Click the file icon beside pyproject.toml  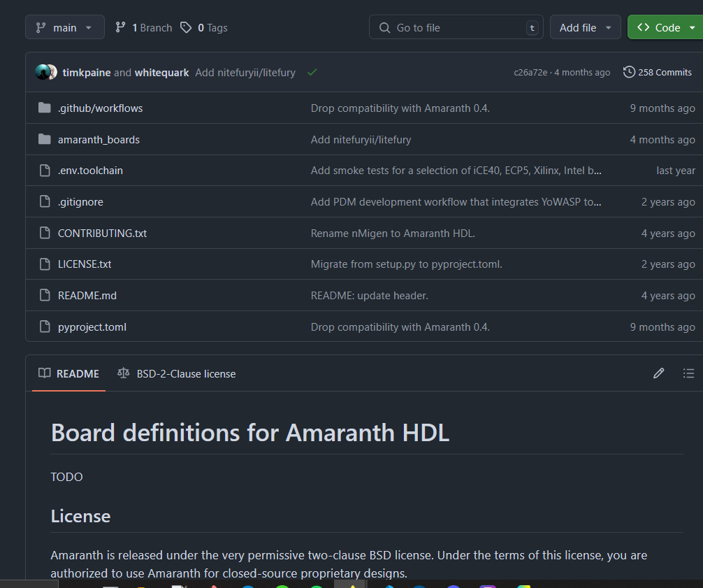[45, 327]
